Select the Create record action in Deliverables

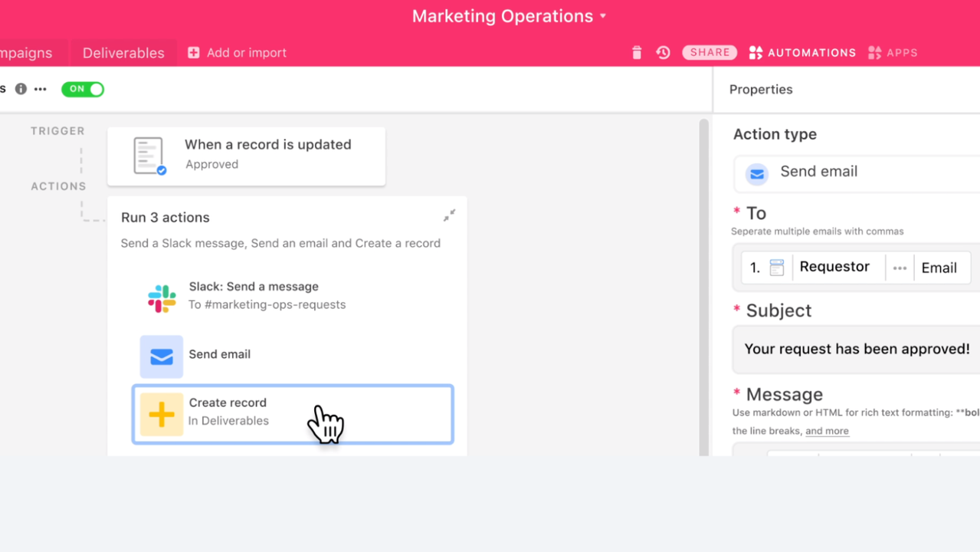click(293, 414)
